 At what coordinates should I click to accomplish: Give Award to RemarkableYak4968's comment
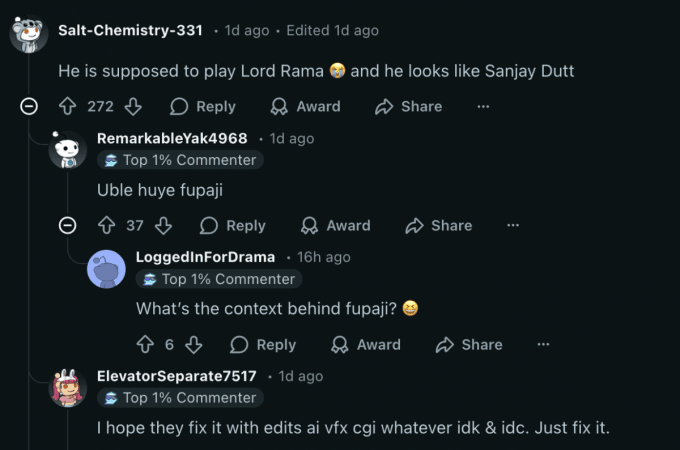(x=336, y=226)
